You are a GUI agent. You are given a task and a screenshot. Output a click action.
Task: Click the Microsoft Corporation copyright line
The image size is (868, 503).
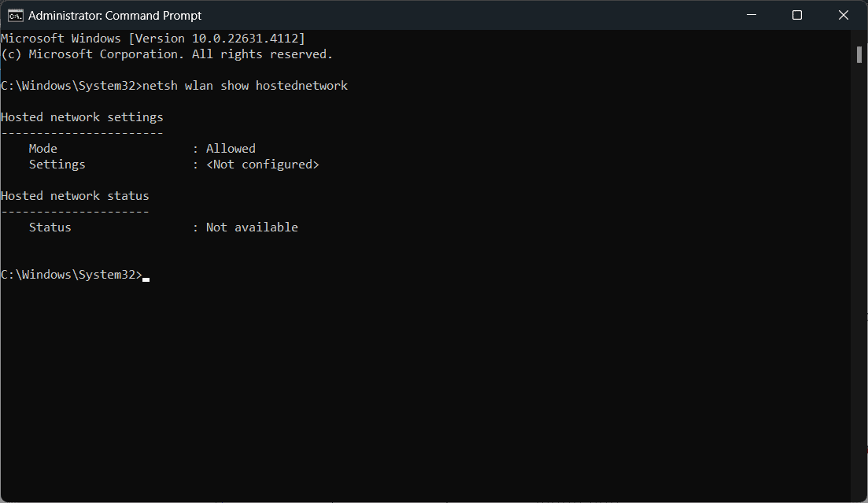click(167, 54)
